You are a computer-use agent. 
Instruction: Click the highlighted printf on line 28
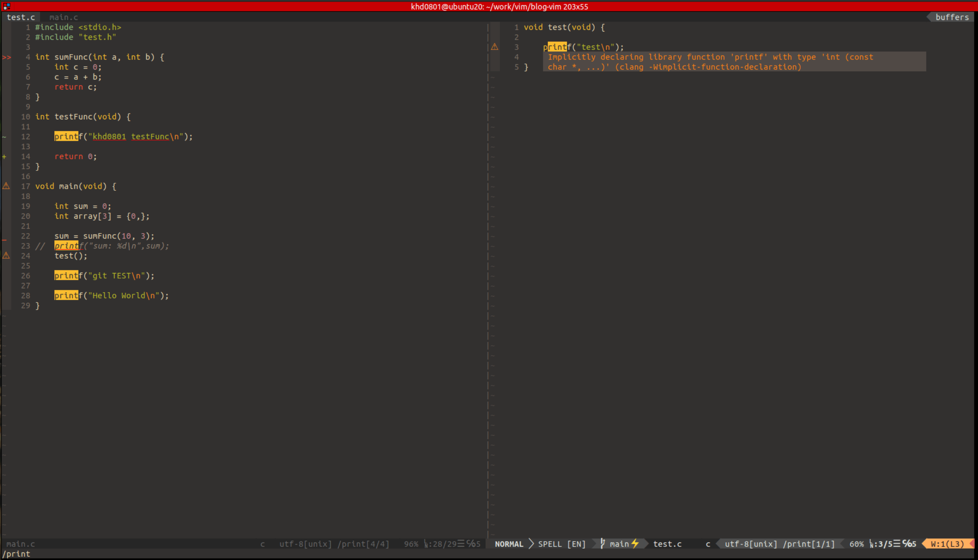click(x=66, y=295)
